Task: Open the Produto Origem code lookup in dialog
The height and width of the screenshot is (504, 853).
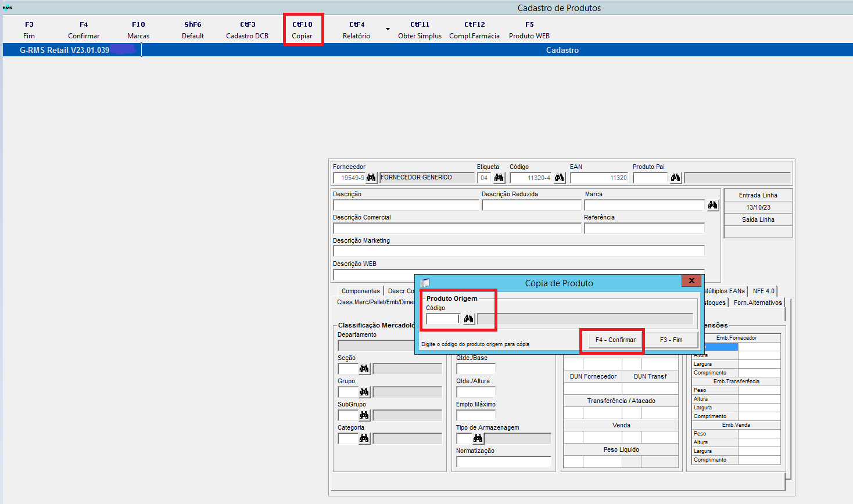Action: [468, 319]
